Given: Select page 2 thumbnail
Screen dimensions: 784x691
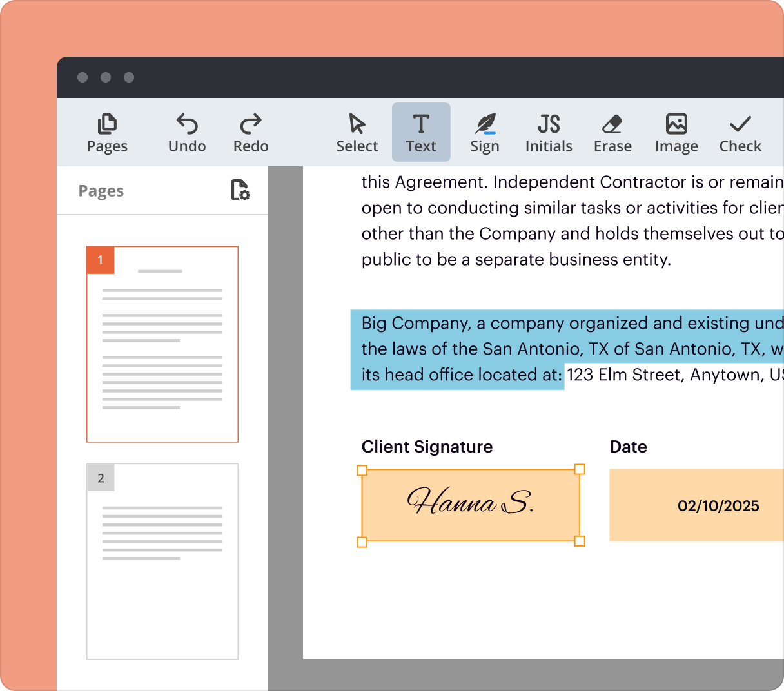Looking at the screenshot, I should tap(162, 560).
